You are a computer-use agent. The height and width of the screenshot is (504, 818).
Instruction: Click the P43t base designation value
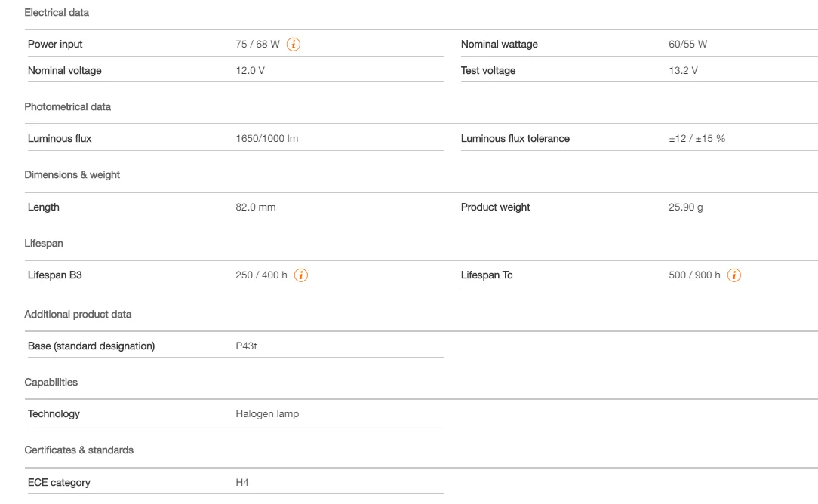(x=247, y=346)
